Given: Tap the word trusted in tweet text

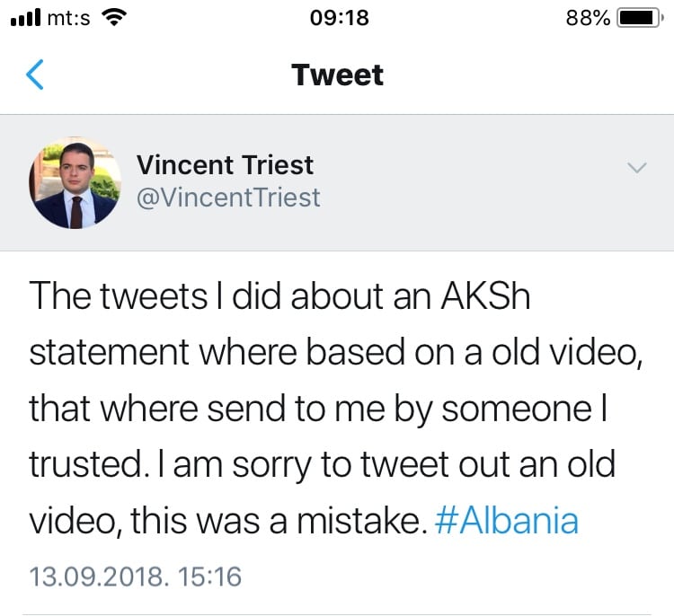Looking at the screenshot, I should coord(86,465).
